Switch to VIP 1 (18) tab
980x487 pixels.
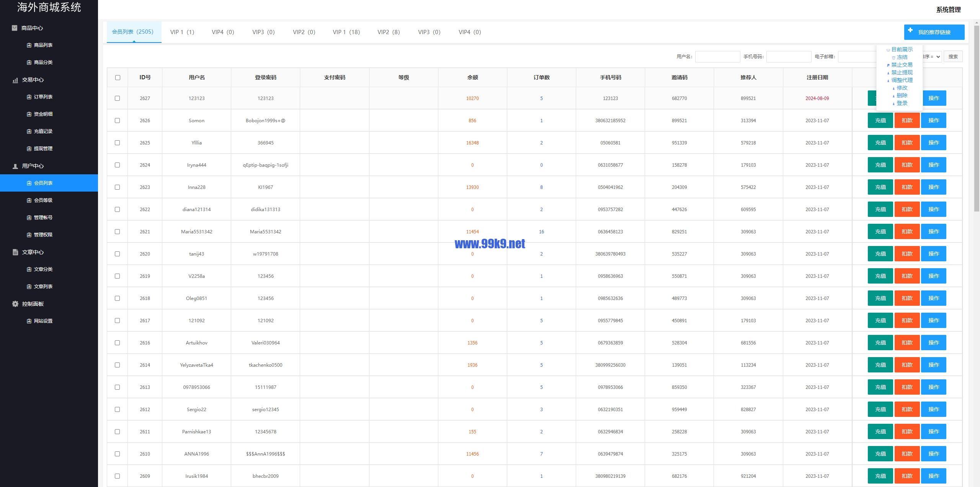tap(346, 32)
